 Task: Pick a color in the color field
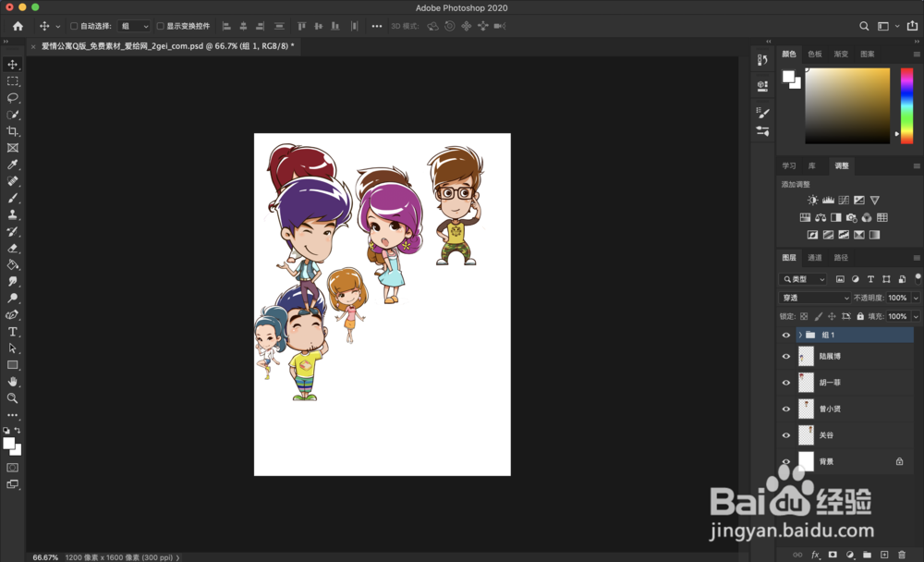[847, 105]
